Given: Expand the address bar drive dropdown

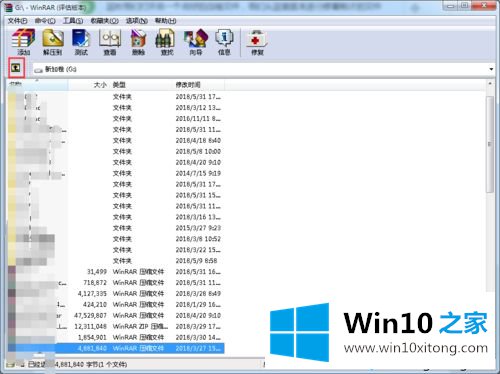Looking at the screenshot, I should coord(491,69).
